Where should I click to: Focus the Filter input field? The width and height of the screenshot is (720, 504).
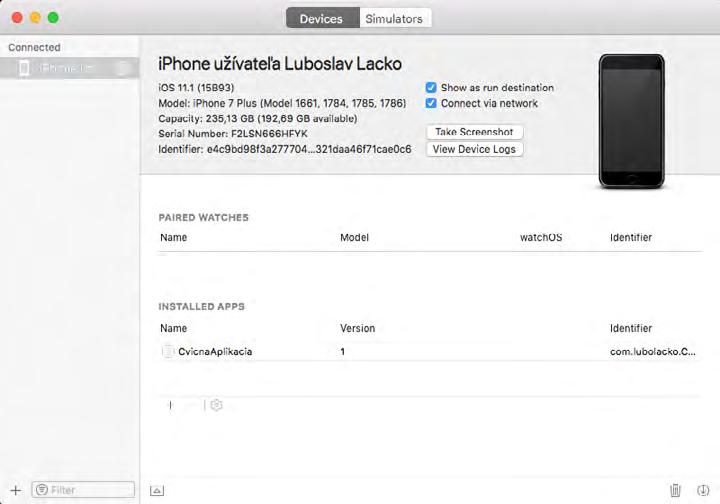pos(83,490)
